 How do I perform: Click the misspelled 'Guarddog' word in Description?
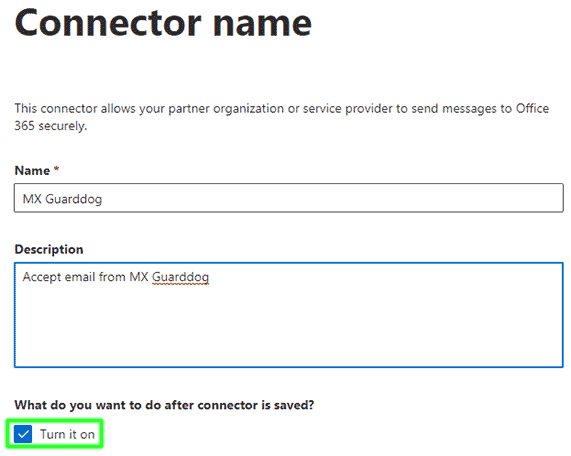click(181, 278)
